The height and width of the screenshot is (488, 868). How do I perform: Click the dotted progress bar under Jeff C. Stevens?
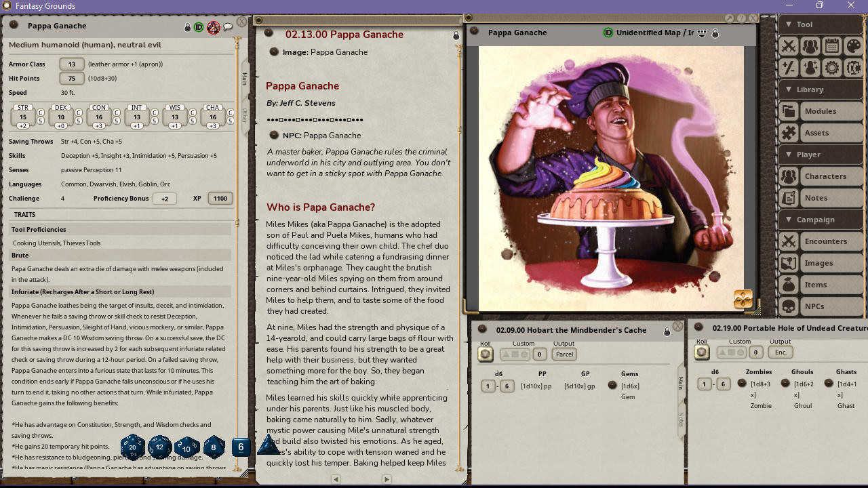click(315, 121)
